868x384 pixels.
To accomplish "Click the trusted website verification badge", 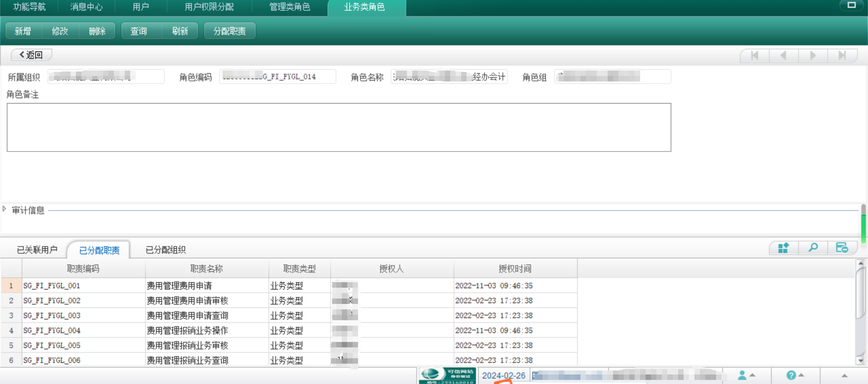I will point(447,375).
